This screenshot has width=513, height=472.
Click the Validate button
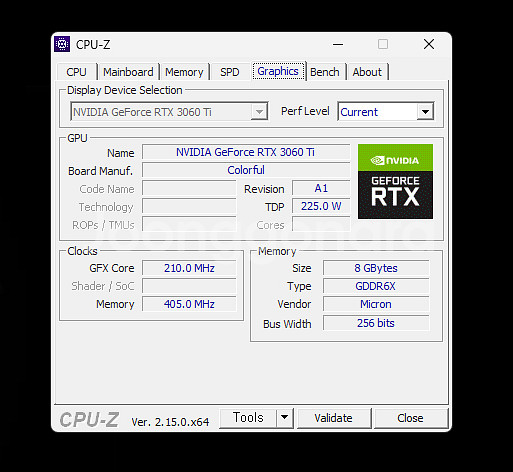coord(334,418)
